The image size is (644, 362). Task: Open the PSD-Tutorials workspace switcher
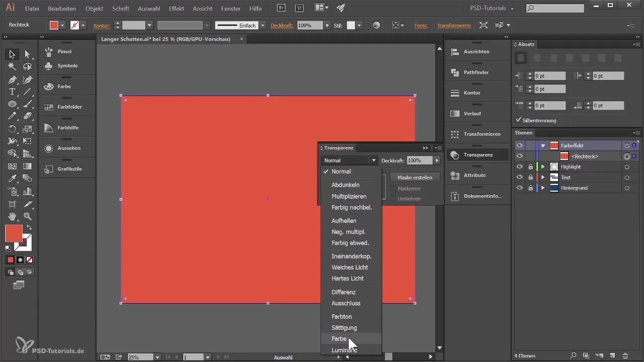point(491,8)
